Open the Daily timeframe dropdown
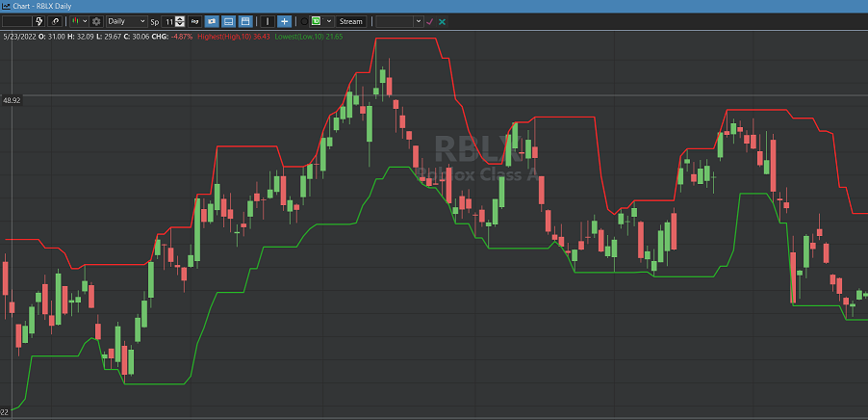 pos(126,21)
